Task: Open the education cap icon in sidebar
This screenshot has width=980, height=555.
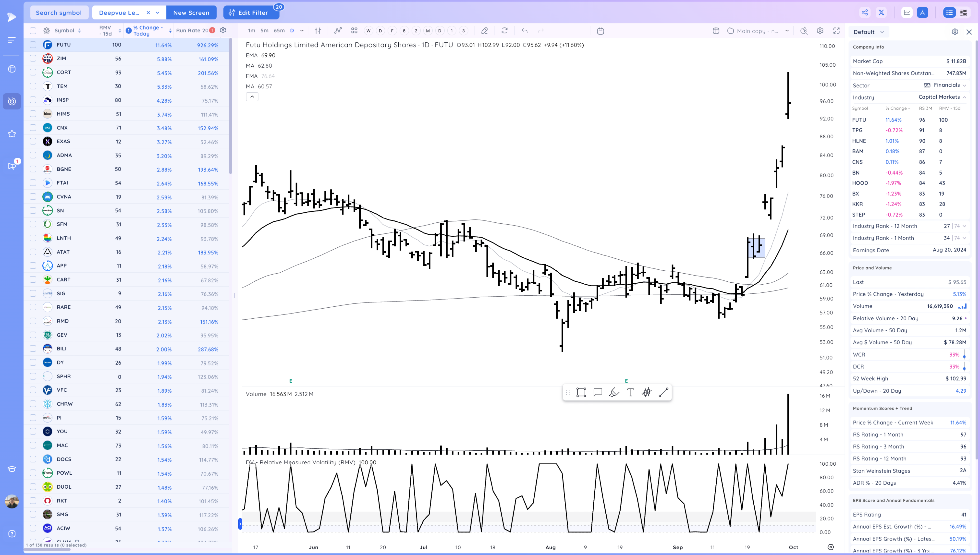Action: 12,469
